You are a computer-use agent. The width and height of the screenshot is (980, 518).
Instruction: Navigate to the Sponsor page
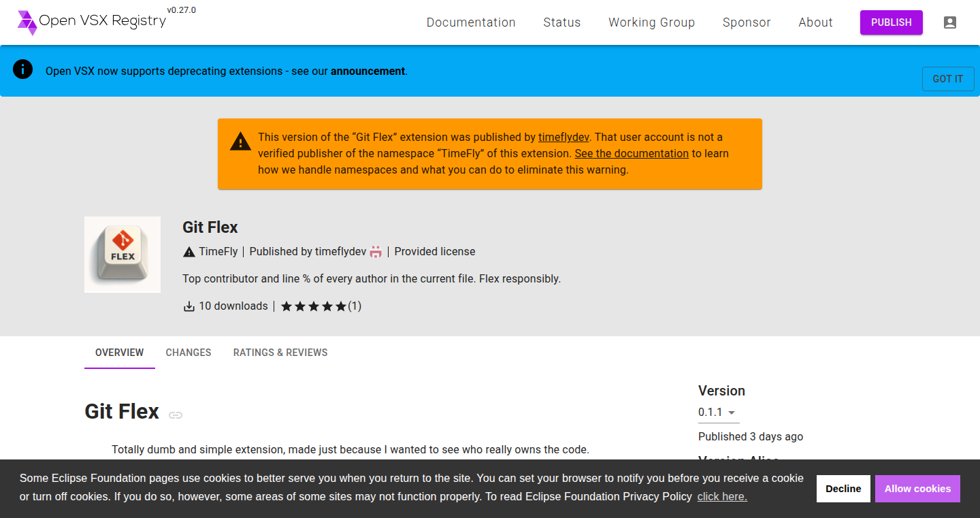(747, 22)
